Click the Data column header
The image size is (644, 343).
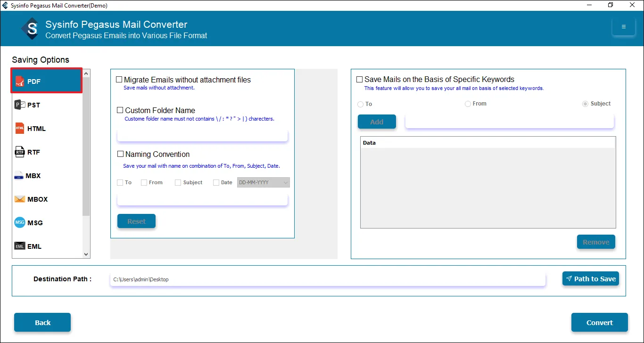click(x=488, y=143)
